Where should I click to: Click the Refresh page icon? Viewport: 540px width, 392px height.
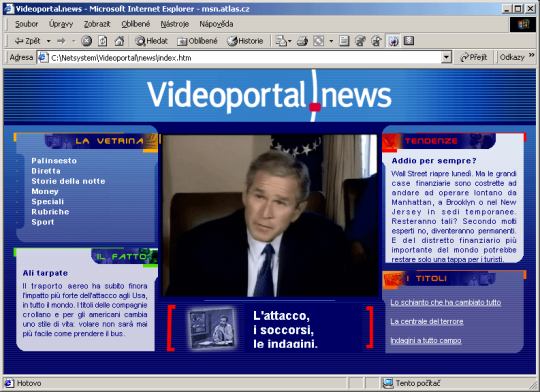click(103, 41)
